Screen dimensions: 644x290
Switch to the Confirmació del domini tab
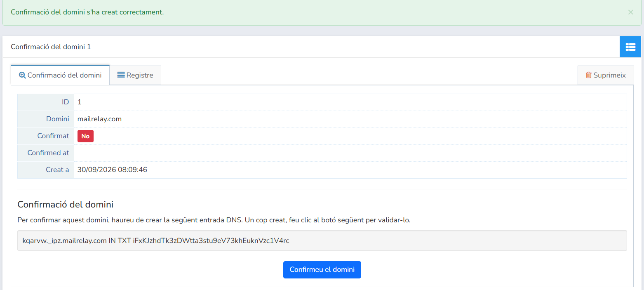60,75
